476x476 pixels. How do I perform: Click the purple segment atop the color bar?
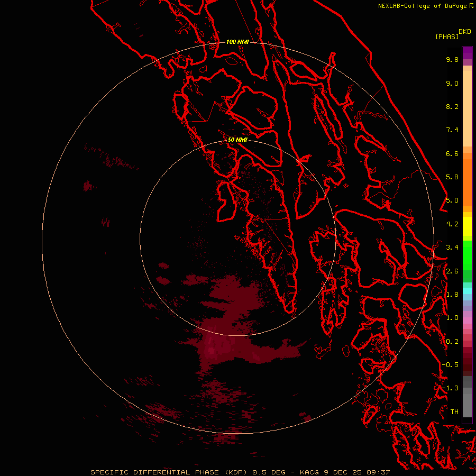coord(467,53)
